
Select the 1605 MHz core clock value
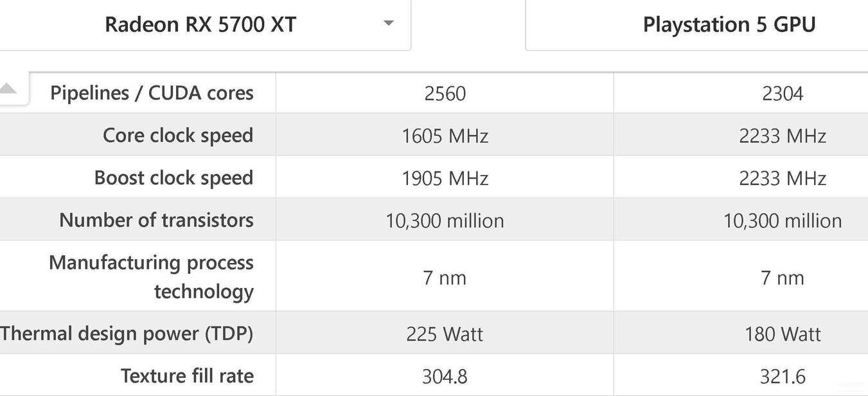(445, 136)
